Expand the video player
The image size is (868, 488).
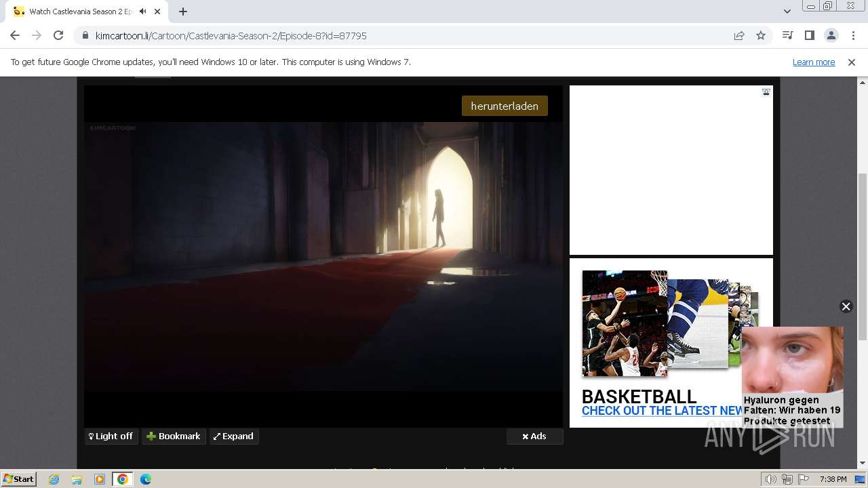point(233,436)
